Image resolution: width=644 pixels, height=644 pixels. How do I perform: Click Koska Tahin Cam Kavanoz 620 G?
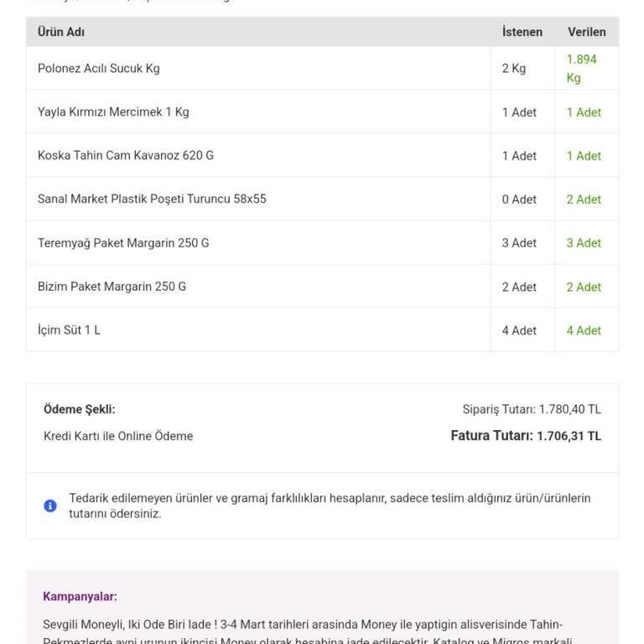tap(126, 156)
